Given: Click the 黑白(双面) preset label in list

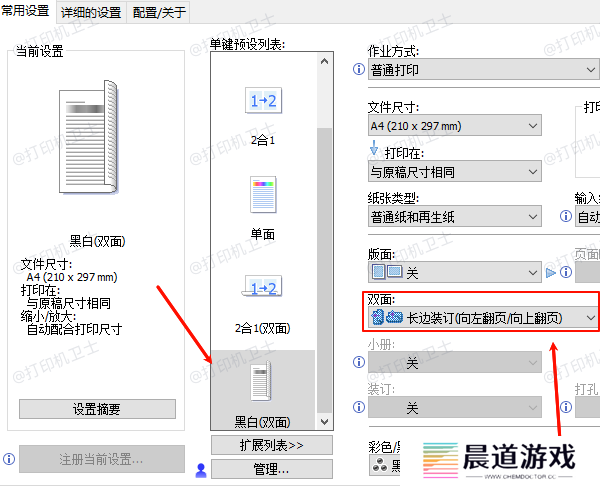Looking at the screenshot, I should [262, 422].
